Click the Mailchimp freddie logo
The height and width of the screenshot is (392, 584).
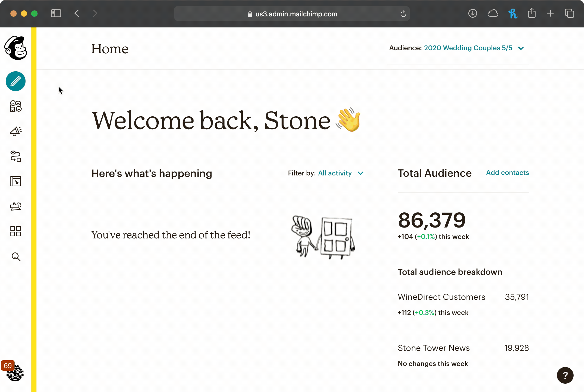16,48
